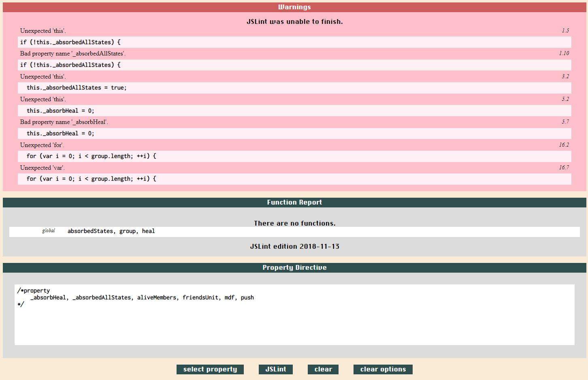Click the line reference 1.5
The height and width of the screenshot is (380, 588).
[x=565, y=30]
